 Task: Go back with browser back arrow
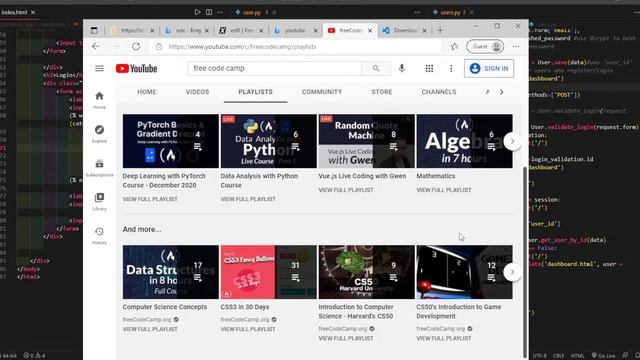(96, 47)
